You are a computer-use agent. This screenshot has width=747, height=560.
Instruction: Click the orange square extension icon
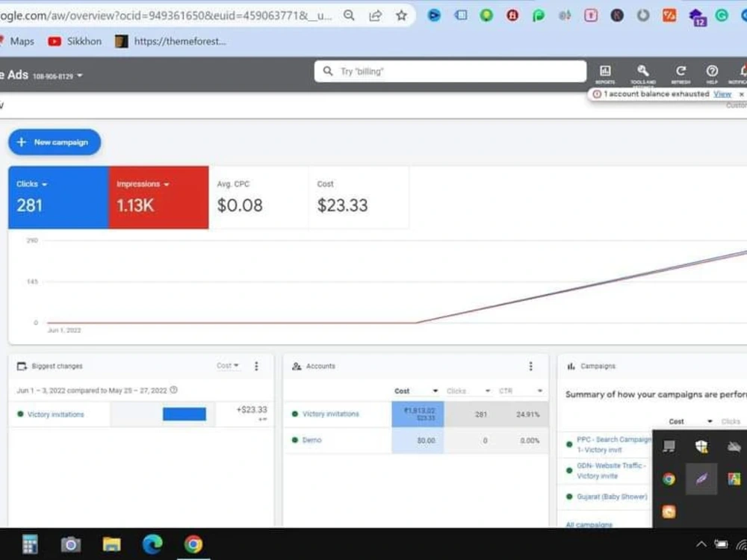(669, 16)
